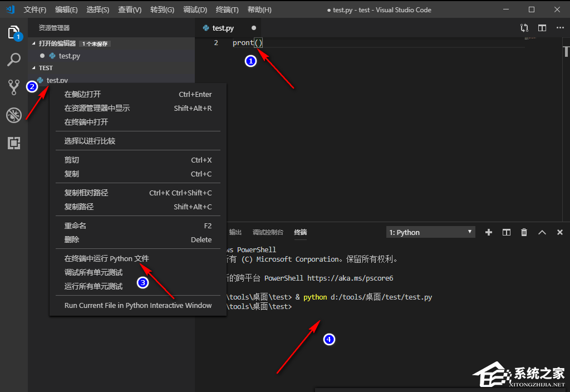The image size is (570, 392).
Task: Select test.py in the Explorer tree
Action: [56, 80]
